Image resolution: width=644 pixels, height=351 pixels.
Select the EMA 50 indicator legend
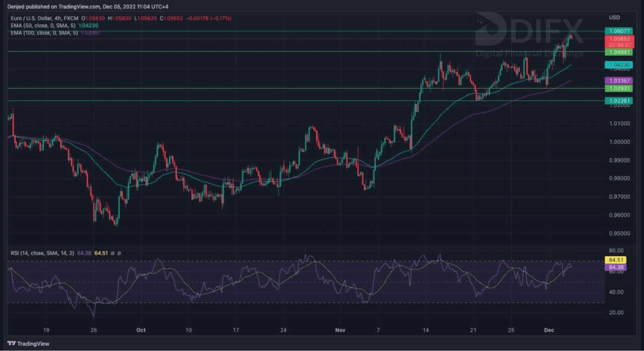click(x=43, y=25)
